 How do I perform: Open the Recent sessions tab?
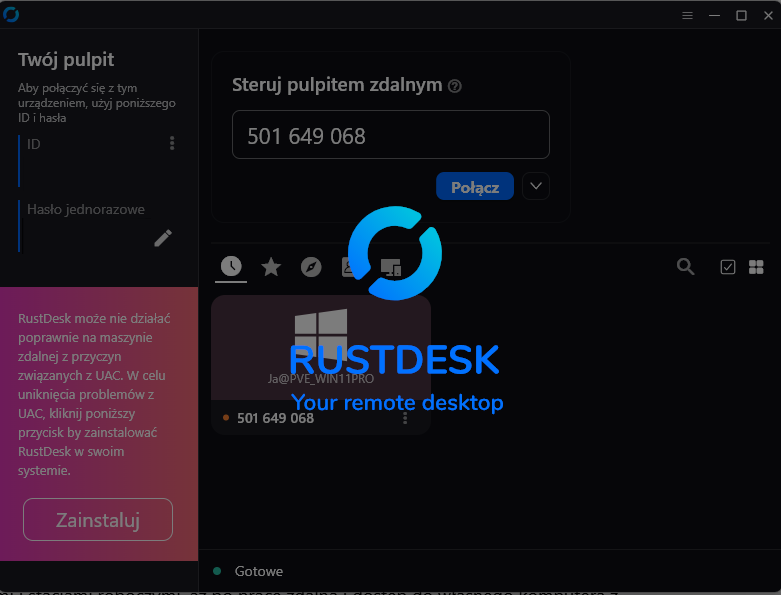(x=231, y=266)
